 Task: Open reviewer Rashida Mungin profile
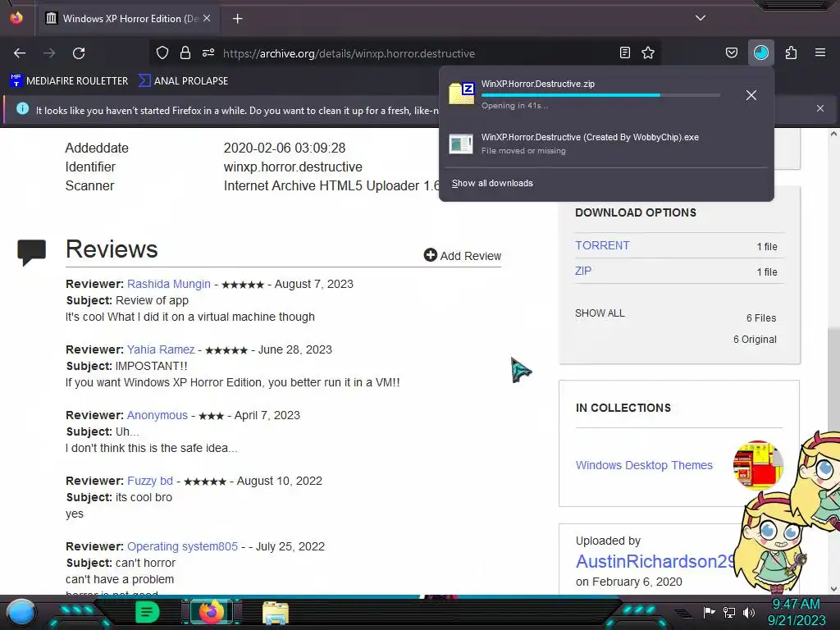(169, 284)
